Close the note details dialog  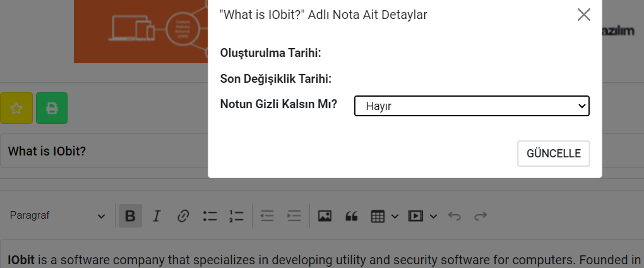[x=583, y=15]
